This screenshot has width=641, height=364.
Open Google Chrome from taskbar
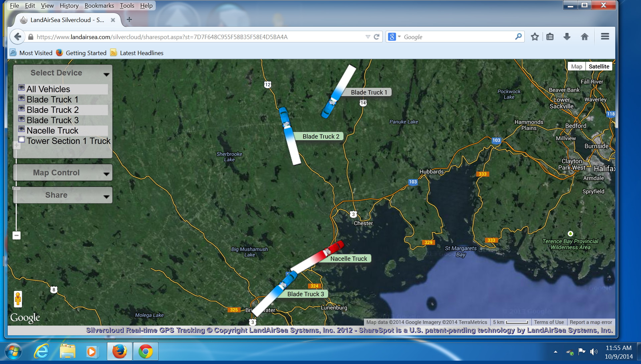(x=145, y=352)
